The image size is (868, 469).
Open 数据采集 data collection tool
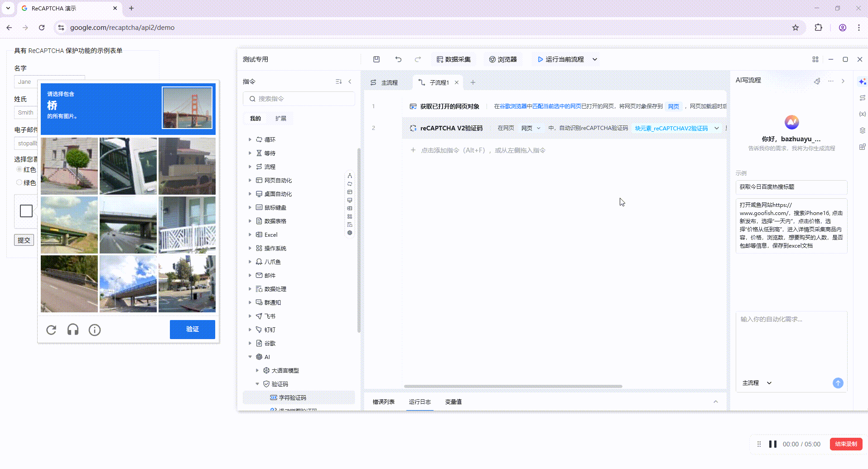(453, 59)
